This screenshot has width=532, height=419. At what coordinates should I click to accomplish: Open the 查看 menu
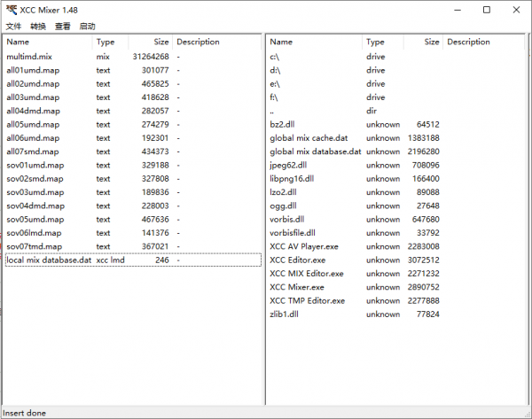63,26
